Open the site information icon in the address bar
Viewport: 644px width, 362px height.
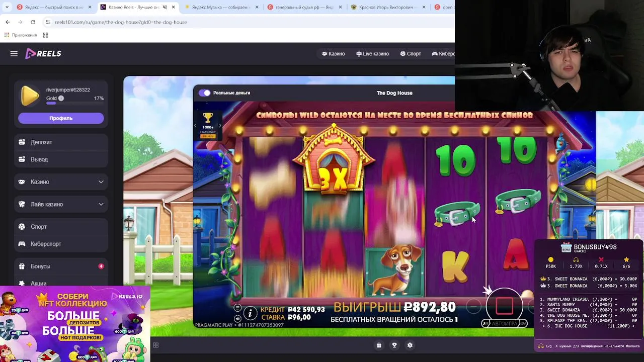click(x=48, y=22)
